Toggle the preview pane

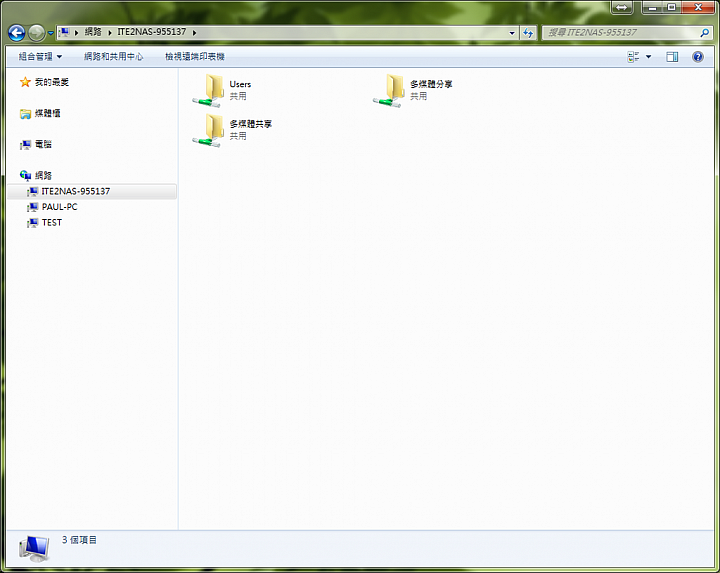click(x=672, y=56)
